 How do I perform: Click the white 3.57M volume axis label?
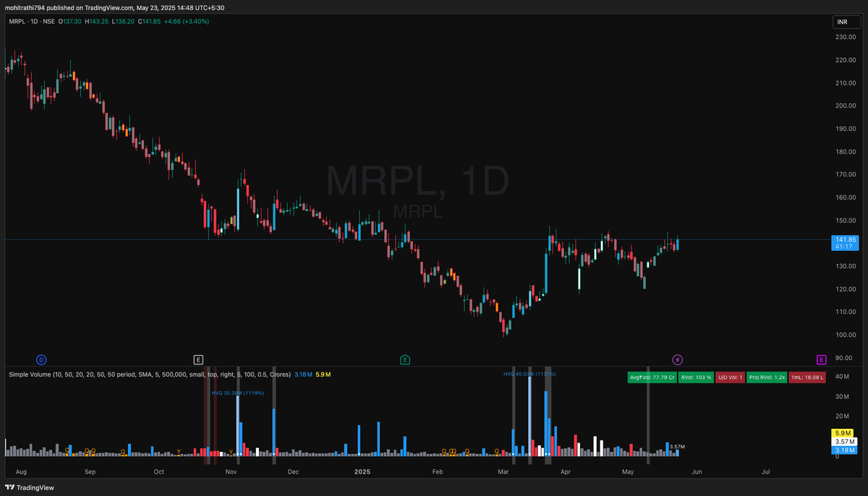coord(845,441)
